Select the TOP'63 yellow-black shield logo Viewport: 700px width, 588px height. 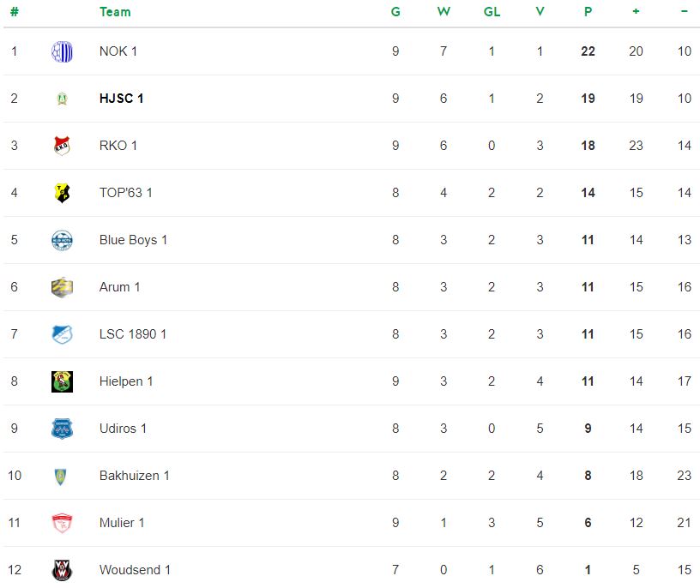[x=62, y=193]
